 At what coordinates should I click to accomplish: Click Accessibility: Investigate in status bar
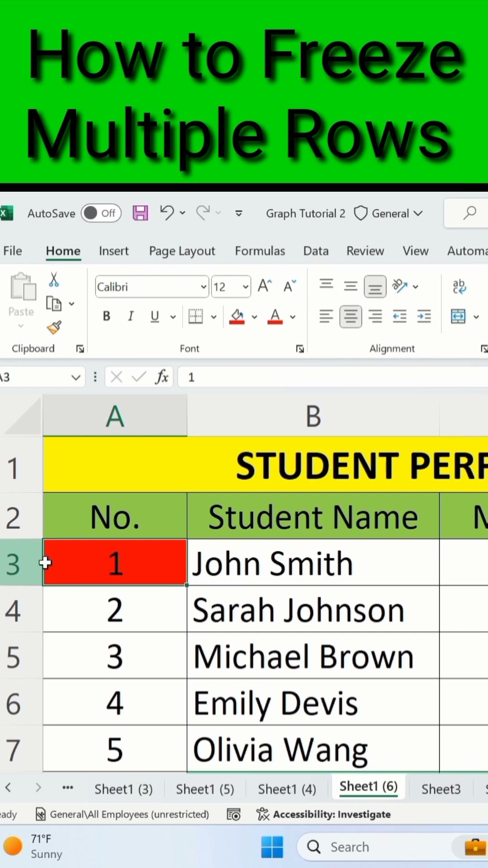(324, 814)
